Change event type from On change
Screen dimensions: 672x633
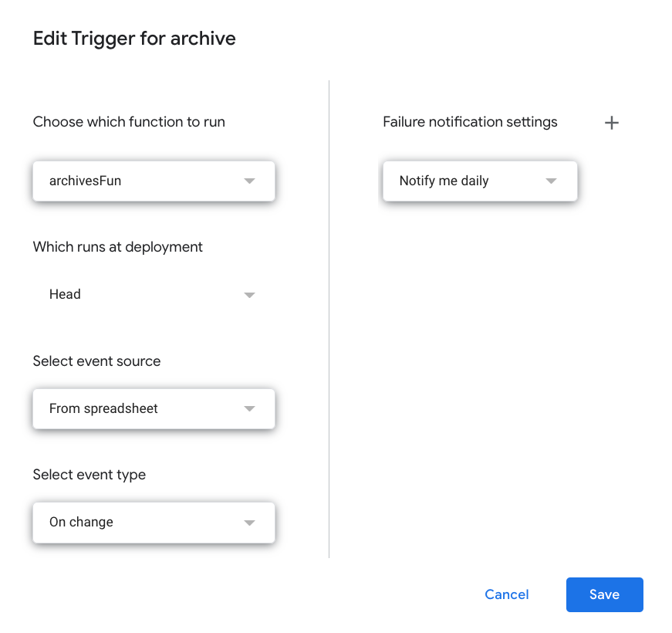154,522
